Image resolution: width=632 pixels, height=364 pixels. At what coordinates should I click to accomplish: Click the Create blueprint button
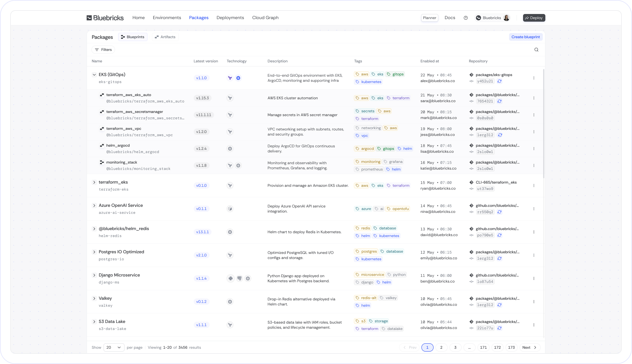(x=526, y=37)
